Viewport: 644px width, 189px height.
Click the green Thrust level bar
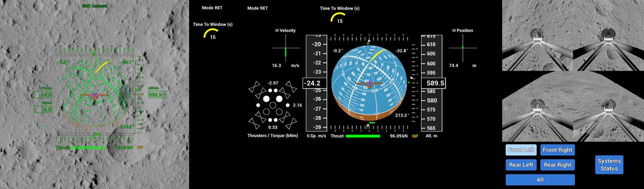pyautogui.click(x=363, y=136)
